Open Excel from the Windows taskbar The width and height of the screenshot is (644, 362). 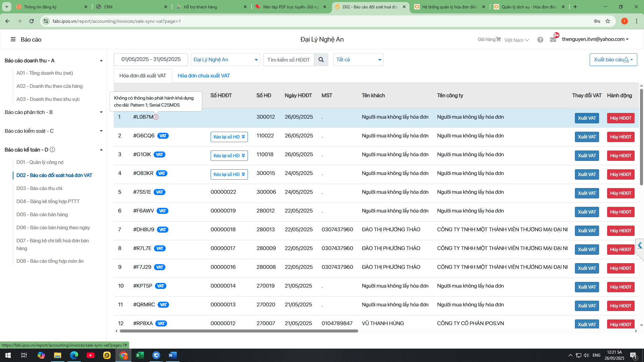coord(140,355)
